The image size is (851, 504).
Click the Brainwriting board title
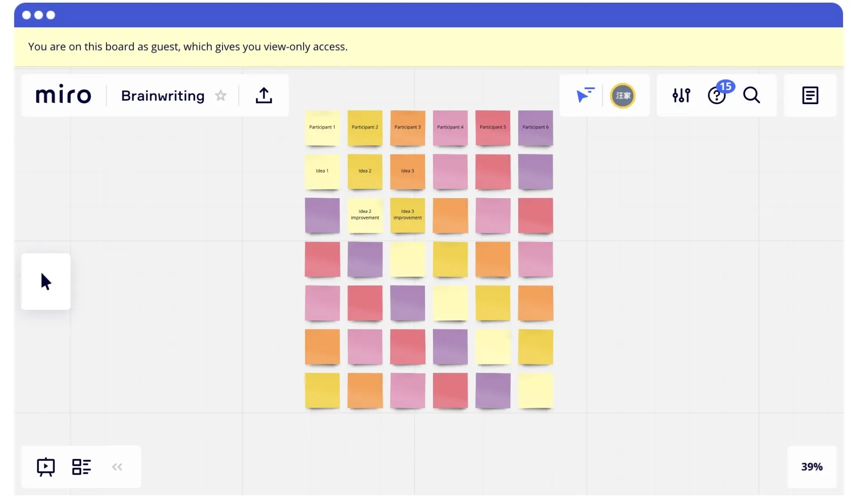[163, 96]
